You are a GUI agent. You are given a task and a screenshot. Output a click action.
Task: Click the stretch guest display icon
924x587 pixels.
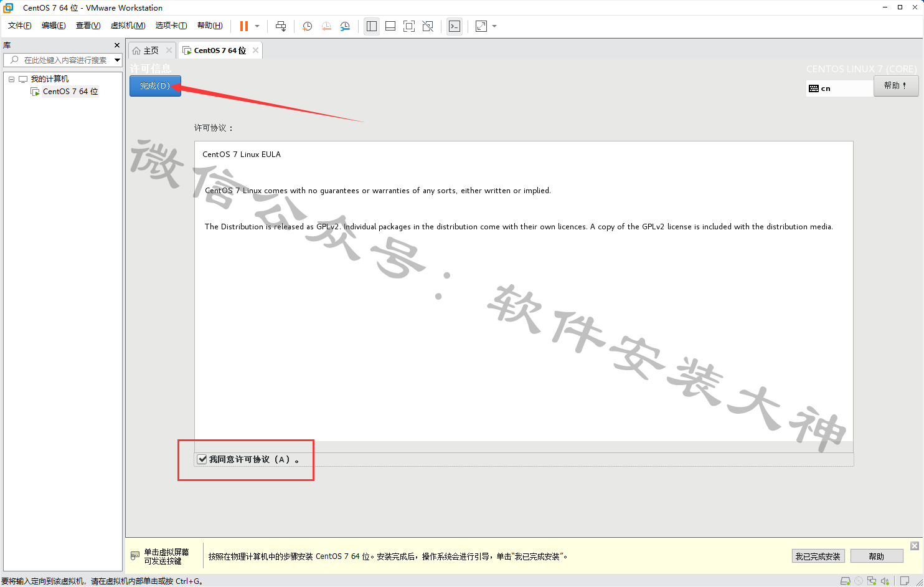click(481, 26)
